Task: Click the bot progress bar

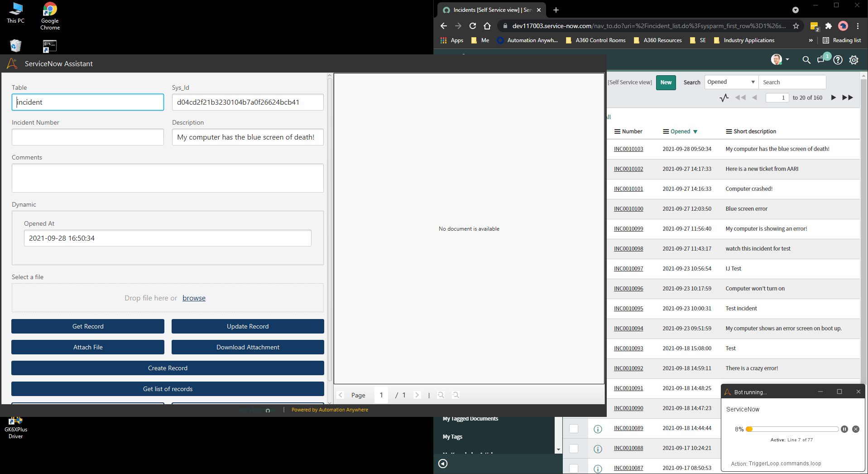Action: 792,429
